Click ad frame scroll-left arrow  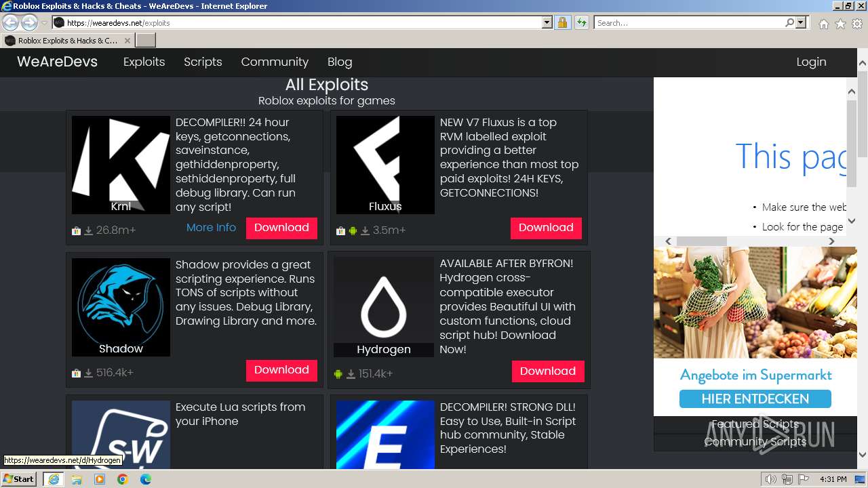coord(668,241)
